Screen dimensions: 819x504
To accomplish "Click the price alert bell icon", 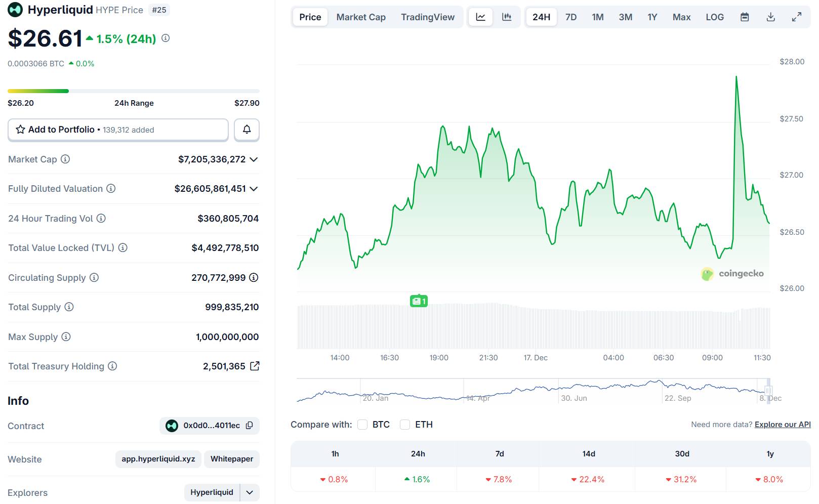I will (247, 130).
